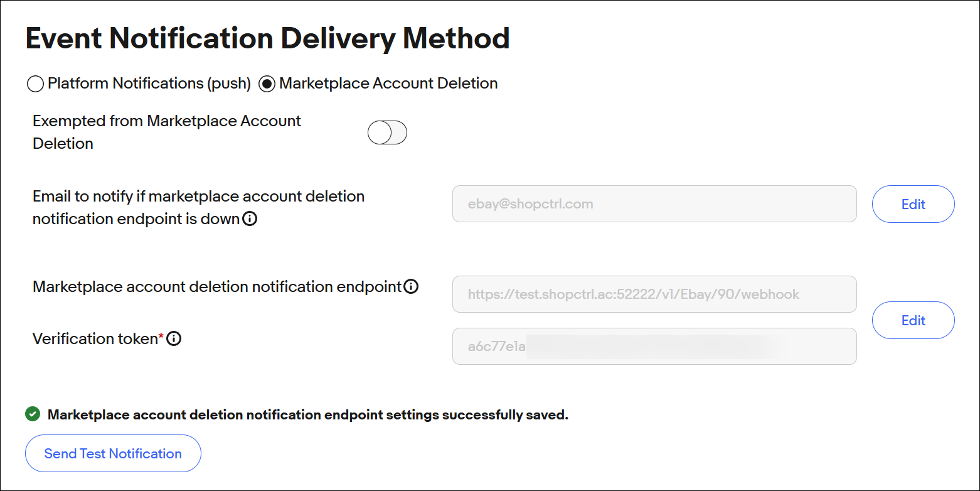980x491 pixels.
Task: Send a test notification
Action: click(113, 453)
